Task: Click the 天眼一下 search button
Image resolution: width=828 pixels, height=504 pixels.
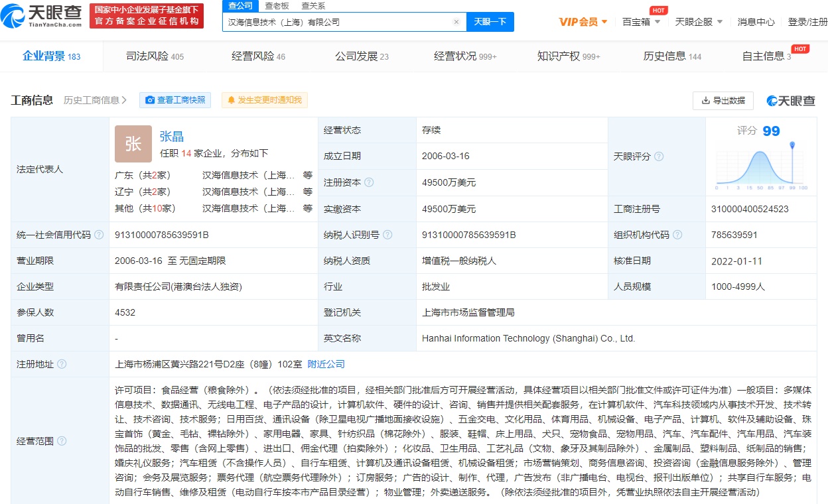Action: 490,22
